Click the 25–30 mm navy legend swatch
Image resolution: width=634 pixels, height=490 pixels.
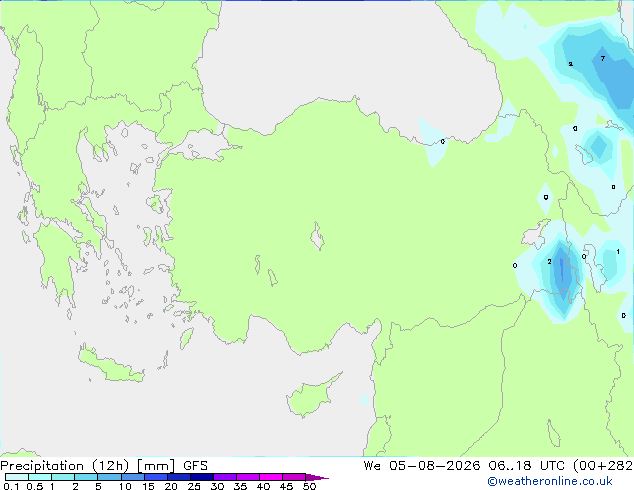pos(201,477)
